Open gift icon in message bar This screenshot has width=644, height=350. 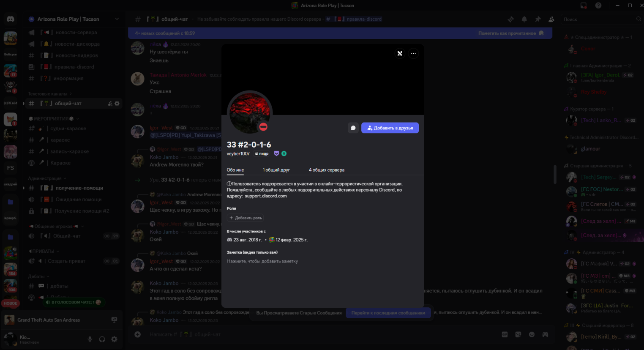coord(505,334)
